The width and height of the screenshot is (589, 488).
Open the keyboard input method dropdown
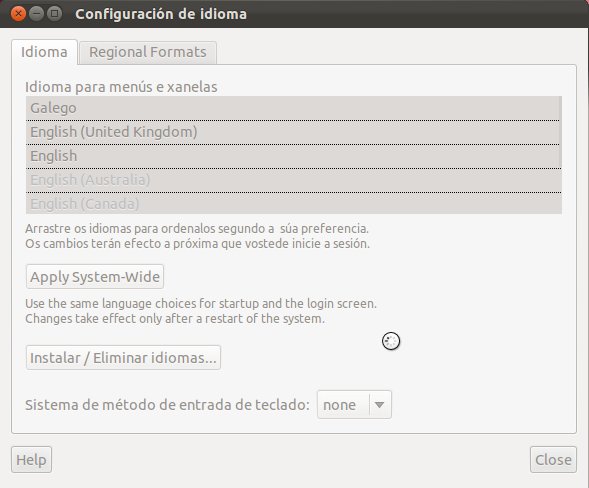coord(354,405)
